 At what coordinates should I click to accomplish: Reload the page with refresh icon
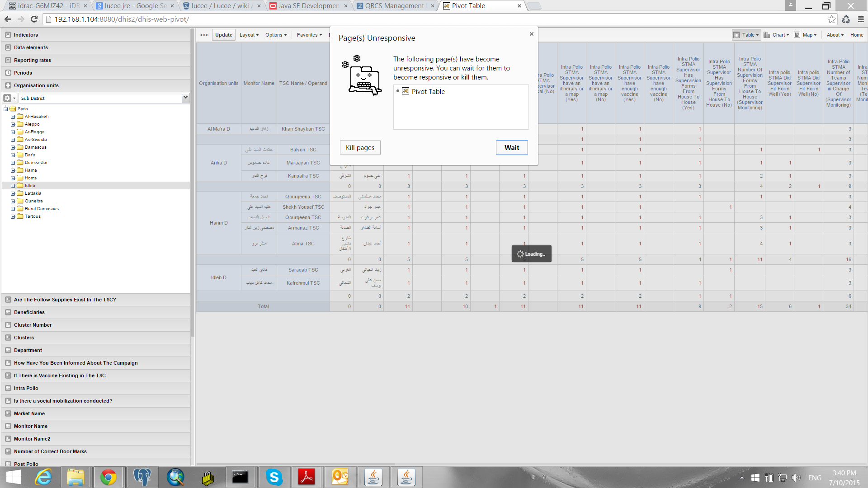click(34, 19)
